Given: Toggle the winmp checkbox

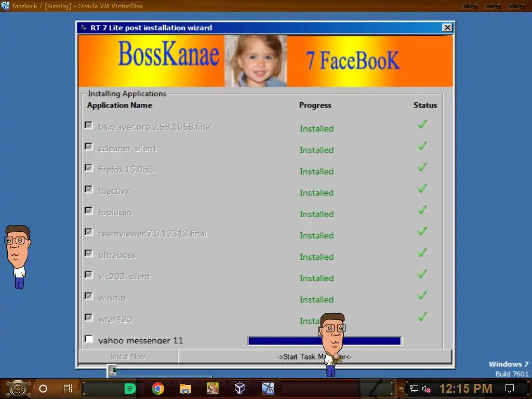Looking at the screenshot, I should (x=89, y=296).
